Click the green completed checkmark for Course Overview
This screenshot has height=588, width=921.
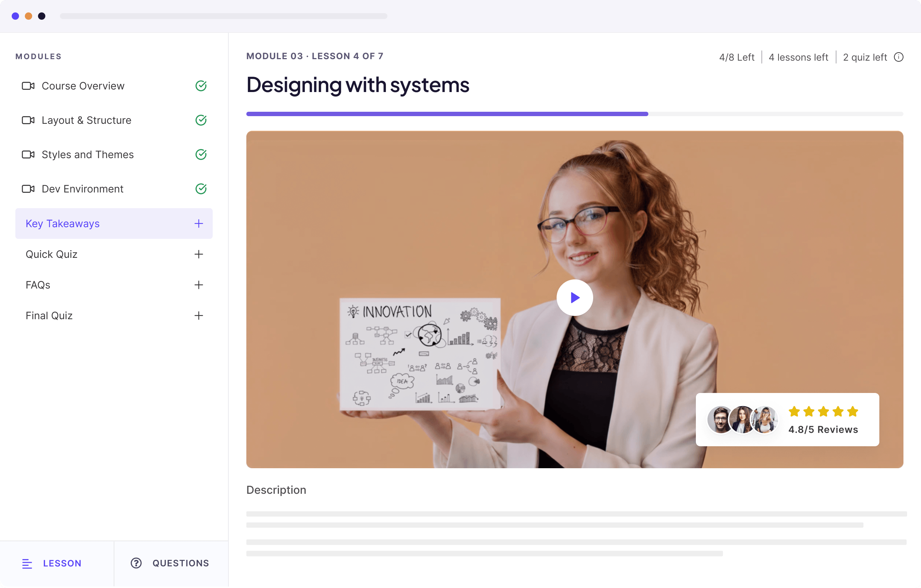click(201, 86)
